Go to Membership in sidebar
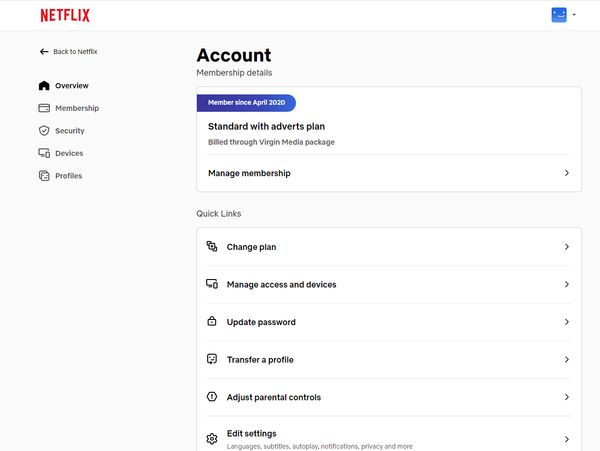The image size is (600, 451). point(76,108)
